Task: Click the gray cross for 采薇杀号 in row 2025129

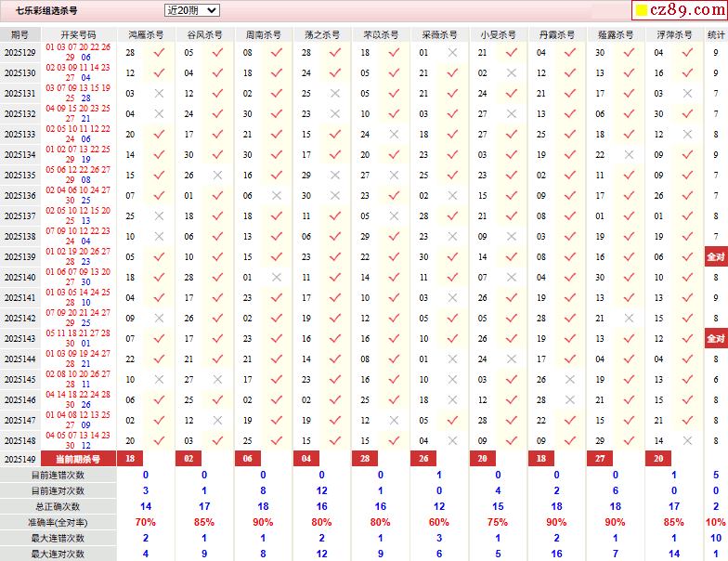Action: [452, 53]
